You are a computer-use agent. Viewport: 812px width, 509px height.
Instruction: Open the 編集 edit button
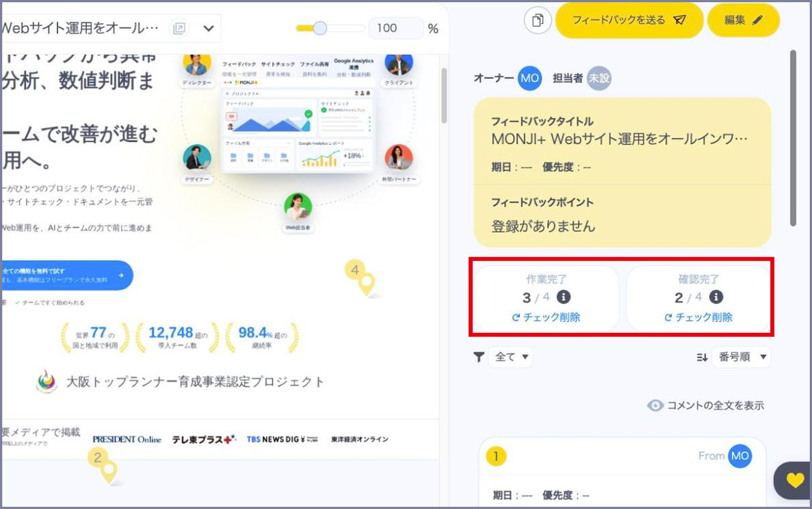click(743, 20)
